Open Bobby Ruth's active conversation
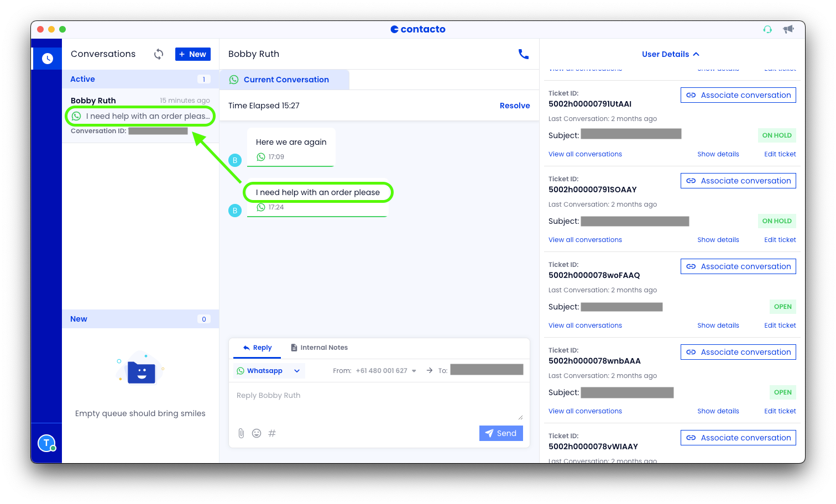 140,116
